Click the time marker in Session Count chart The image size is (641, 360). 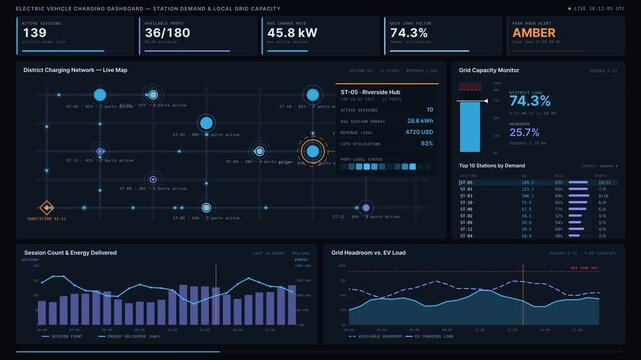pyautogui.click(x=216, y=294)
